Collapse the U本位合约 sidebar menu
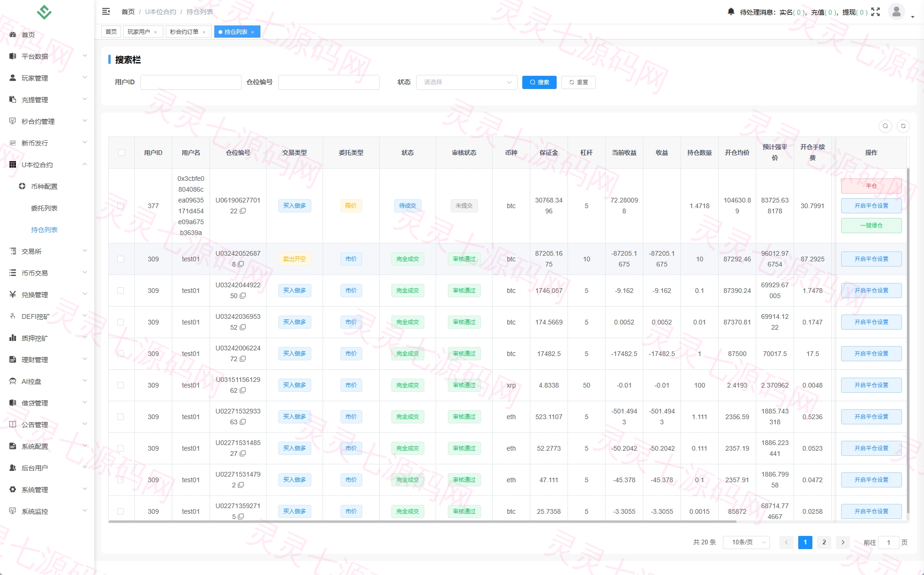This screenshot has height=575, width=924. [47, 164]
